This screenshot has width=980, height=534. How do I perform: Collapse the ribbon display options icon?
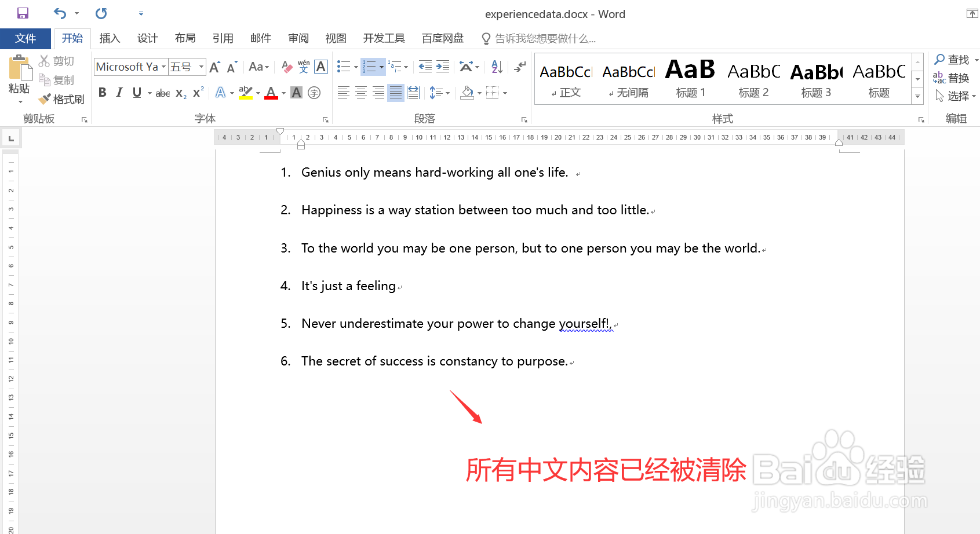click(x=972, y=13)
